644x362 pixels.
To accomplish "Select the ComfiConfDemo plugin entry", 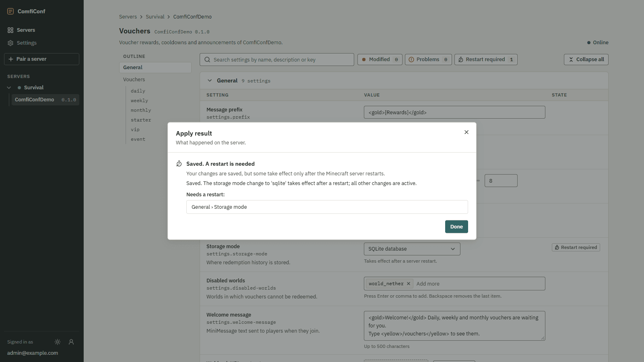I will click(x=45, y=100).
